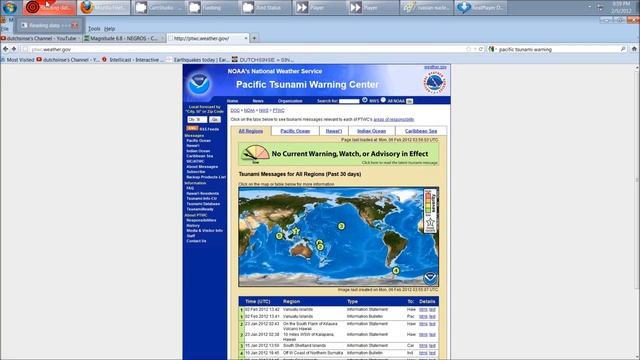Open Most Visited bookmarks folder
Viewport: 640px width, 360px height.
click(x=18, y=60)
